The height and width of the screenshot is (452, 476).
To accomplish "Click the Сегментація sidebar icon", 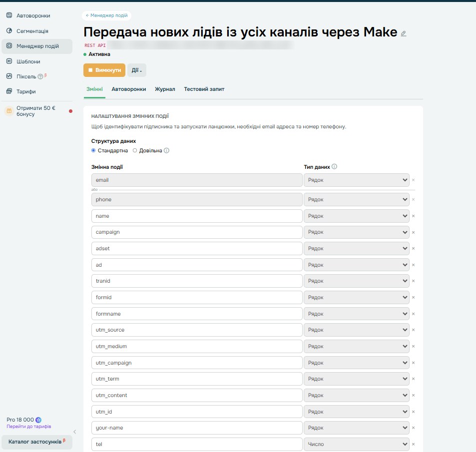I will tap(9, 30).
